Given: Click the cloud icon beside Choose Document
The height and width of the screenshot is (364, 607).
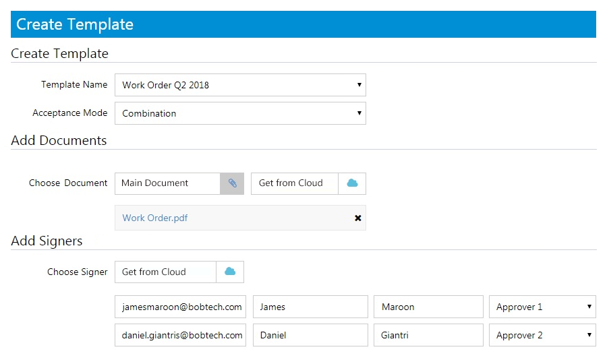Looking at the screenshot, I should coord(352,183).
